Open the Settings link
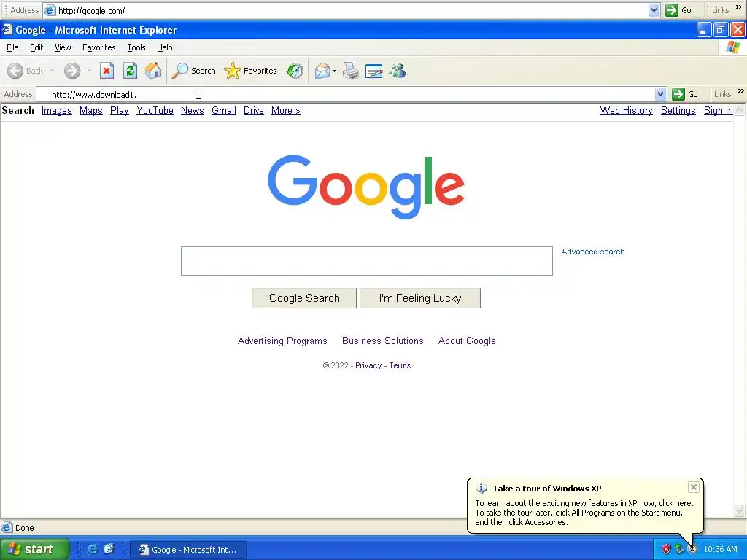Screen dimensions: 747x560 678,111
